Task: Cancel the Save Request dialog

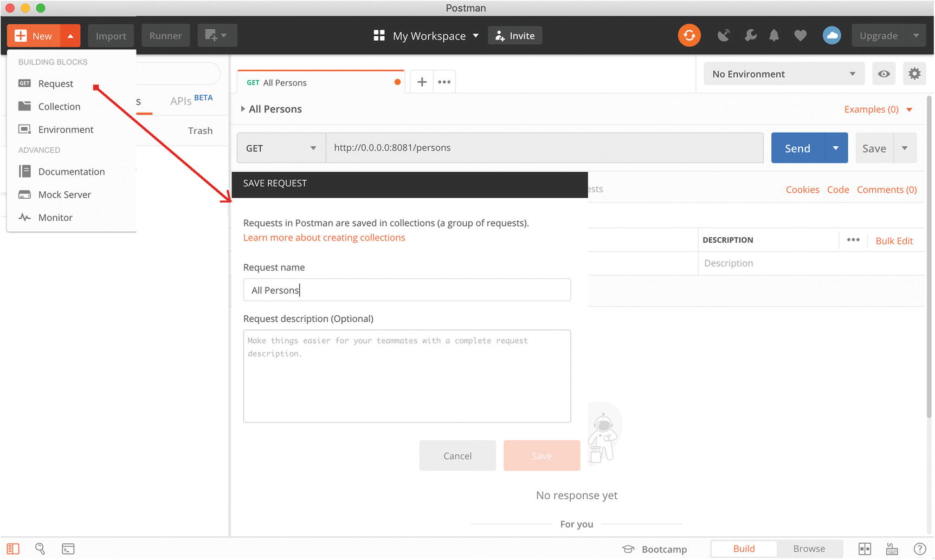Action: coord(457,455)
